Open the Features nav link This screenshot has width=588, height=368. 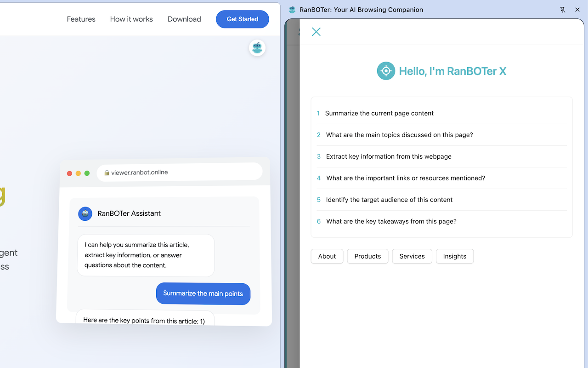[x=81, y=19]
